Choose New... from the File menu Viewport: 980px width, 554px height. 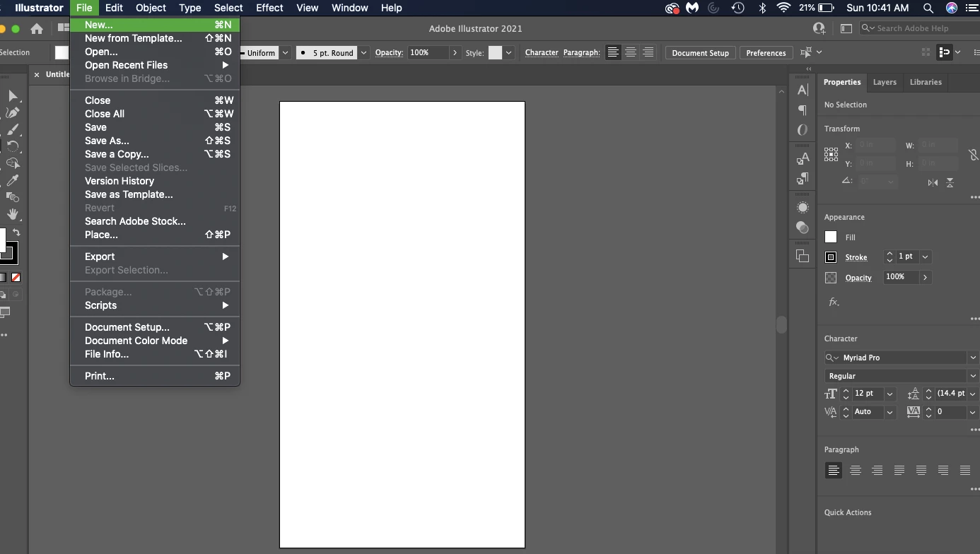click(155, 25)
